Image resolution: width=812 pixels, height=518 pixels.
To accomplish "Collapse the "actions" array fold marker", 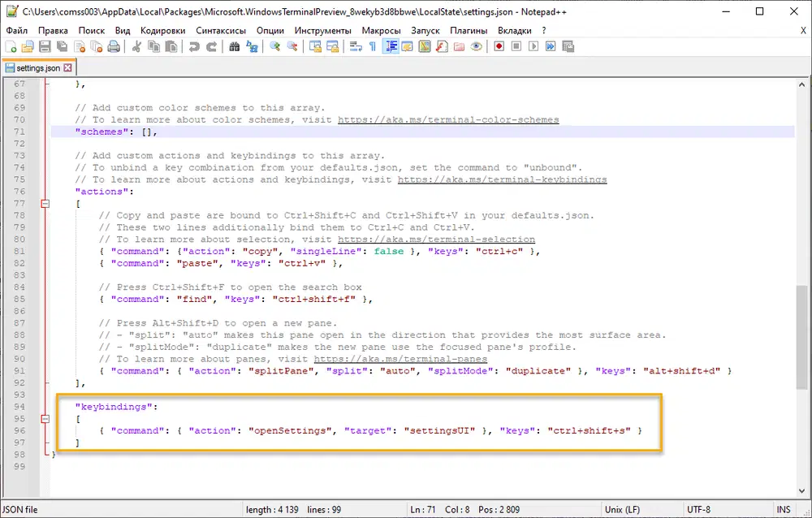I will click(45, 204).
